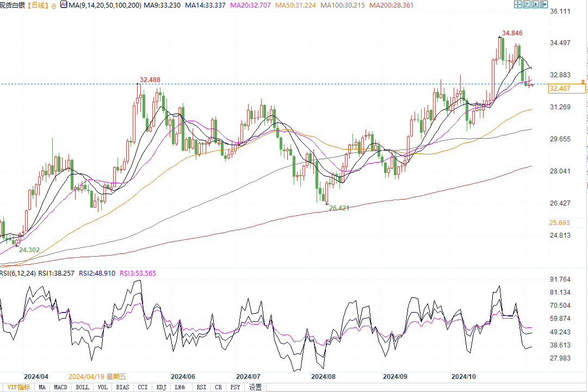Switch to the VIP指标 tab
Viewport: 588px width, 392px height.
[19, 387]
